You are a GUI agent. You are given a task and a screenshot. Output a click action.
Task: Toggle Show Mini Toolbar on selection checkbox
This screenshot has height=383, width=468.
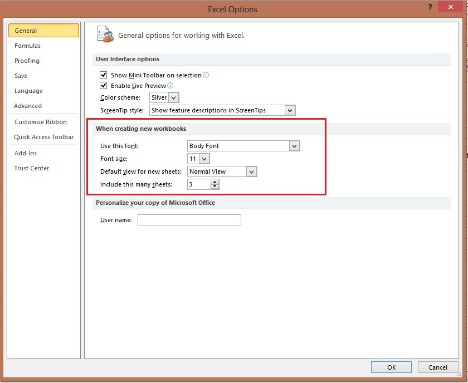coord(104,75)
